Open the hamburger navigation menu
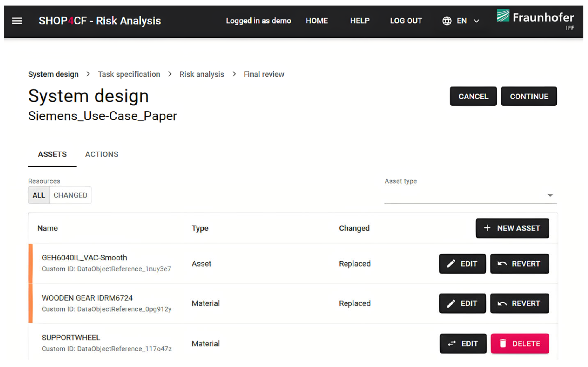588x367 pixels. [x=17, y=21]
